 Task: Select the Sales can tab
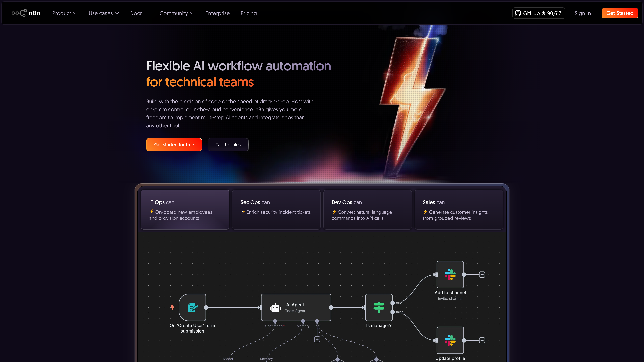[459, 209]
